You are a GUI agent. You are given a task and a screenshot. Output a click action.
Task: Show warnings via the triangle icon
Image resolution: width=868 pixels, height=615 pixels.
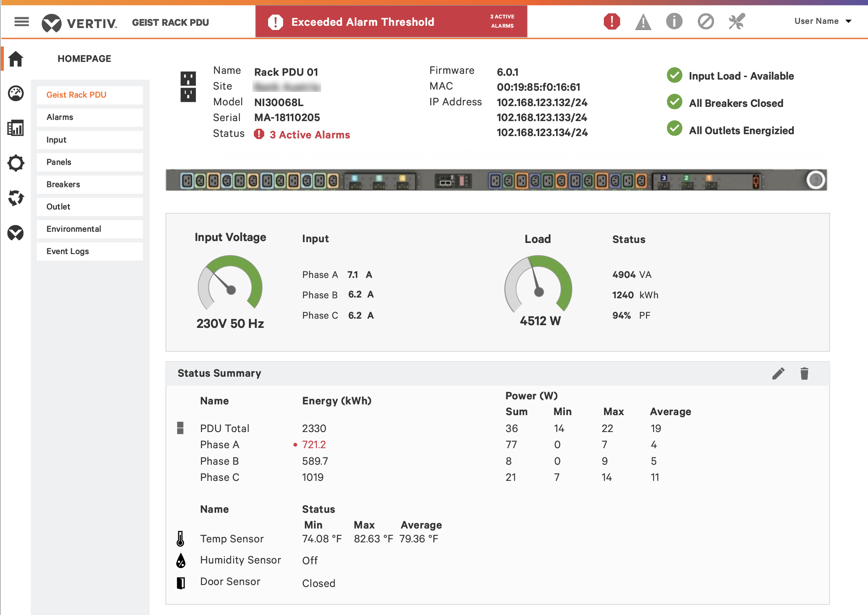(643, 22)
